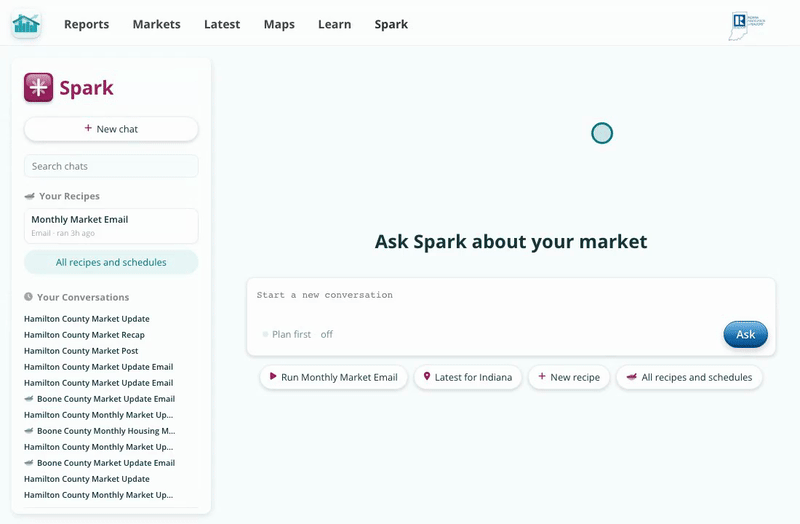The image size is (800, 524).
Task: Open Reports in the top navigation
Action: [x=86, y=24]
